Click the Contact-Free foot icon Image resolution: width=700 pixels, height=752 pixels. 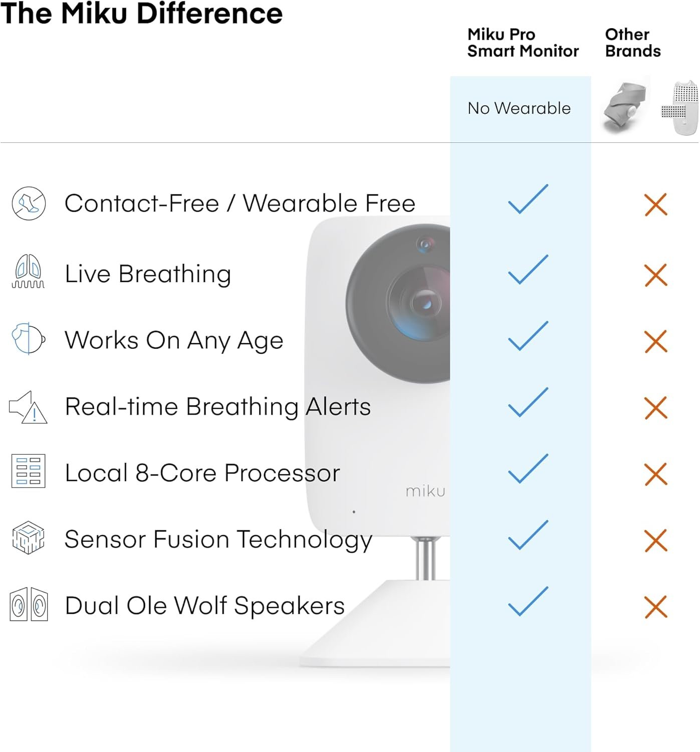coord(29,204)
